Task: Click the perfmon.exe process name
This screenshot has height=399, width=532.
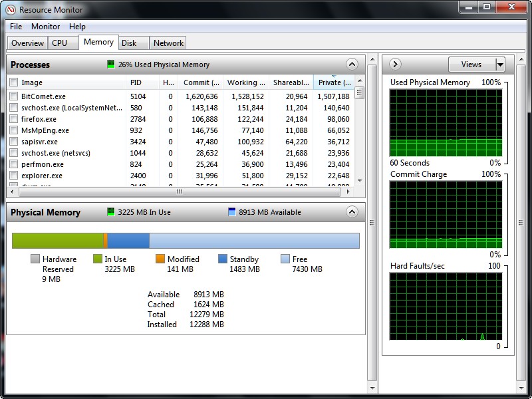Action: point(43,164)
